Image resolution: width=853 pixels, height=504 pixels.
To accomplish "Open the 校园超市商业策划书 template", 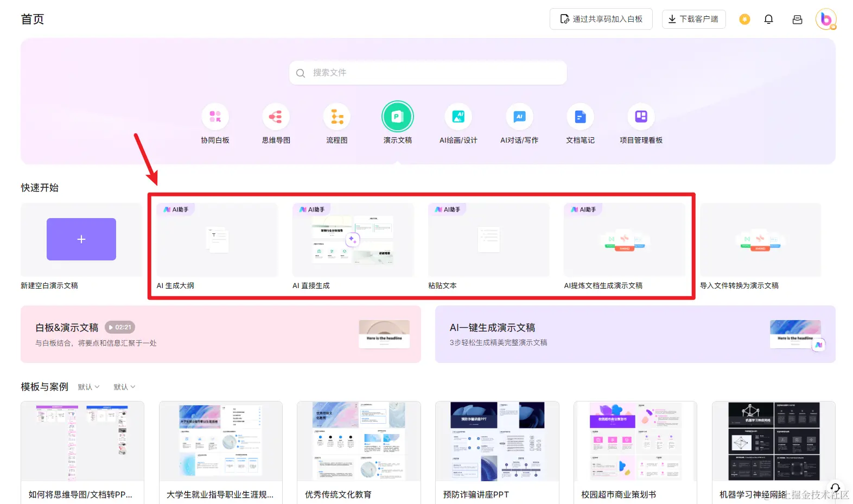I will 635,452.
